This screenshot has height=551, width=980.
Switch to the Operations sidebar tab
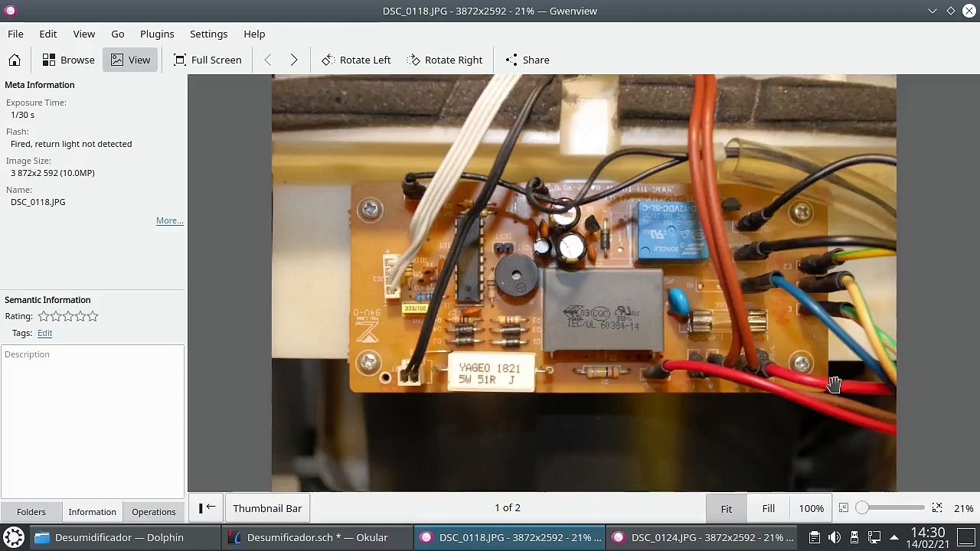[154, 512]
